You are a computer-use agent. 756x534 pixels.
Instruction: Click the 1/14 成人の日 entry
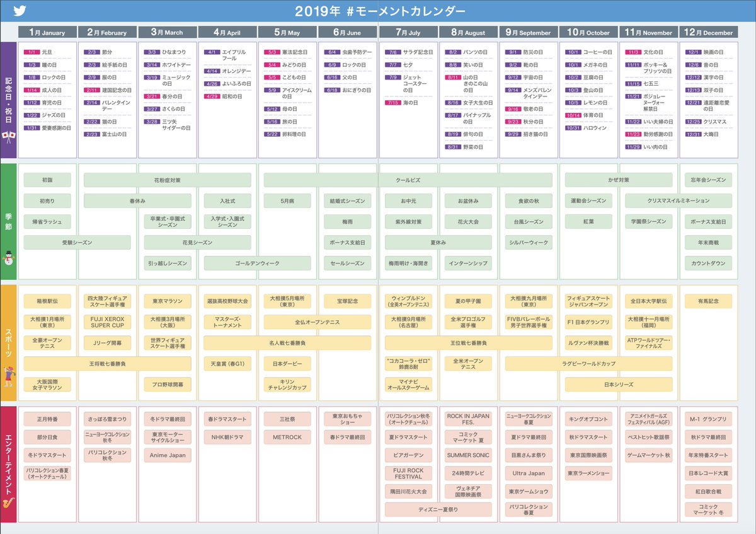(43, 90)
